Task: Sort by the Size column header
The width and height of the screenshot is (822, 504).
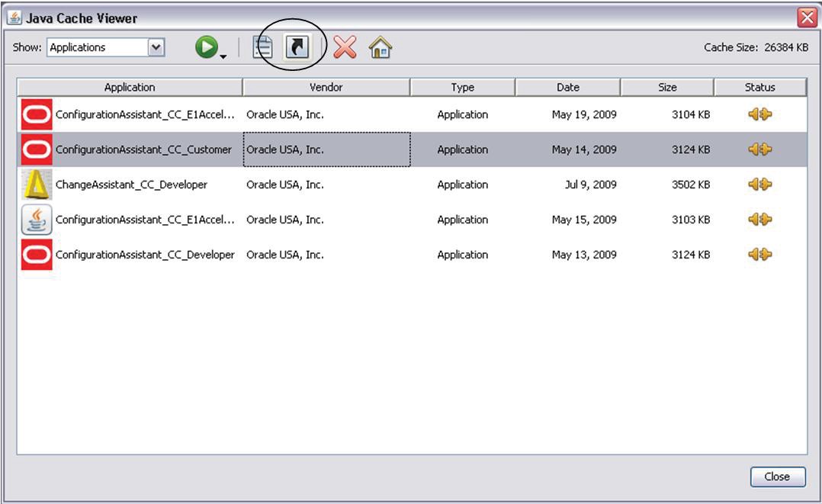Action: (667, 87)
